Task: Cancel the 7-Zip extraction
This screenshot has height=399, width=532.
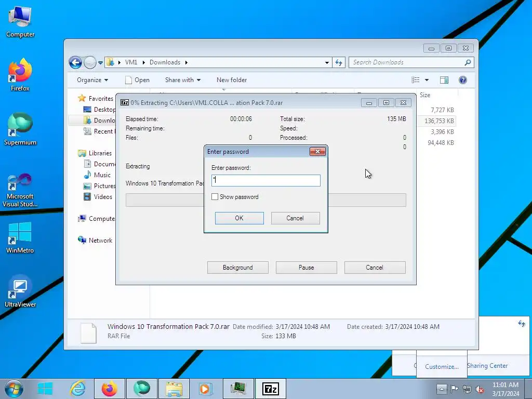Action: point(375,268)
